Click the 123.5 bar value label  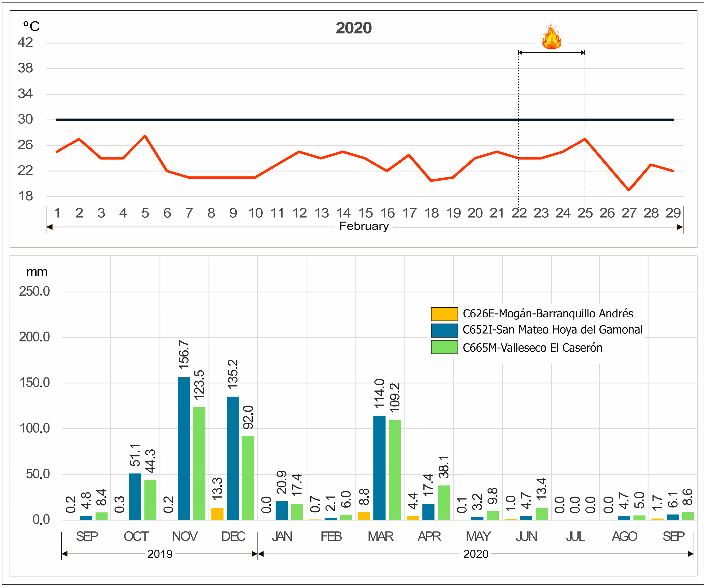coord(199,385)
